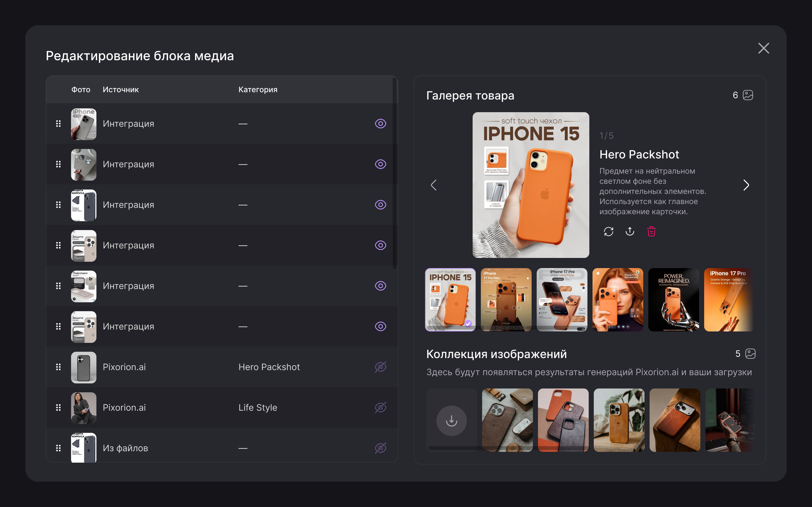Go to the next gallery image with the right arrow
The width and height of the screenshot is (812, 507).
point(746,185)
